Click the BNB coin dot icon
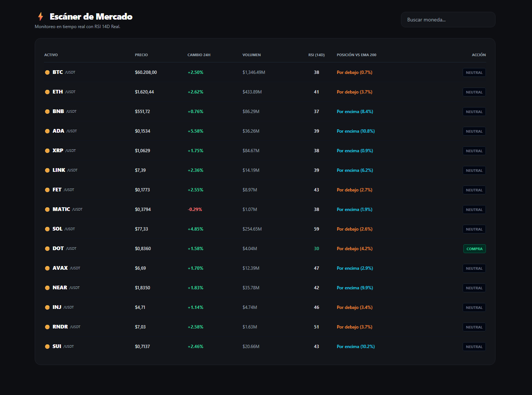Image resolution: width=532 pixels, height=395 pixels. [x=47, y=112]
